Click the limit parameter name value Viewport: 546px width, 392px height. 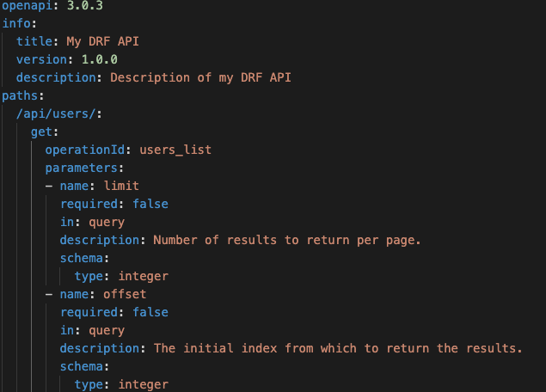click(x=121, y=186)
